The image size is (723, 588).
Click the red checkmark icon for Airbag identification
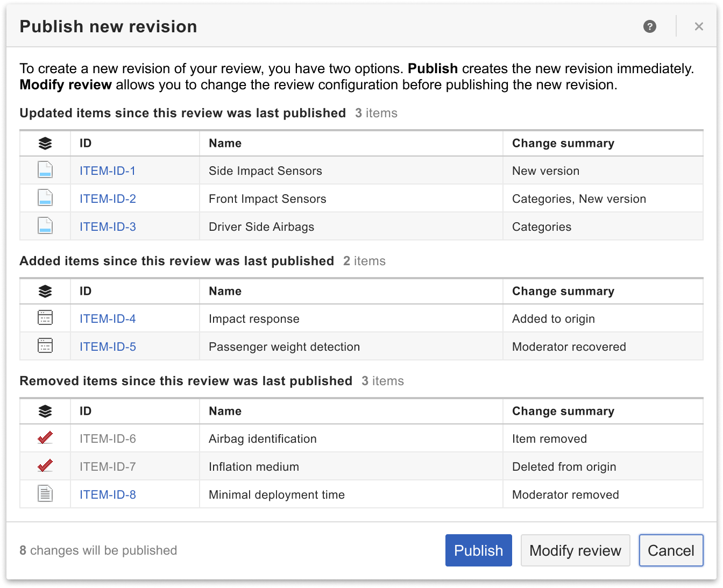click(x=45, y=438)
